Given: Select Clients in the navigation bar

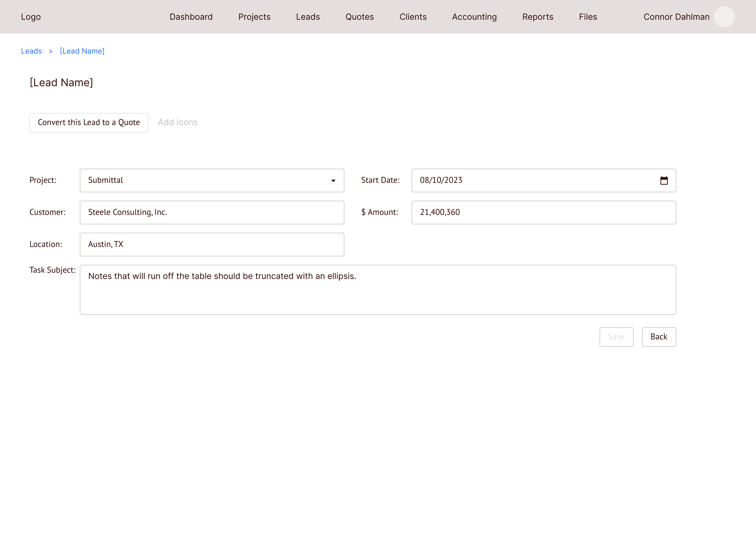Looking at the screenshot, I should (413, 17).
